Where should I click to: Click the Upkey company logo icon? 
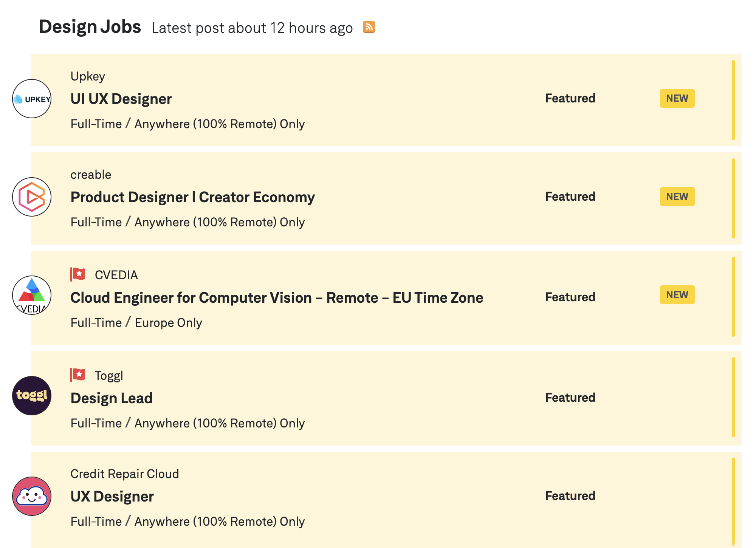(32, 99)
